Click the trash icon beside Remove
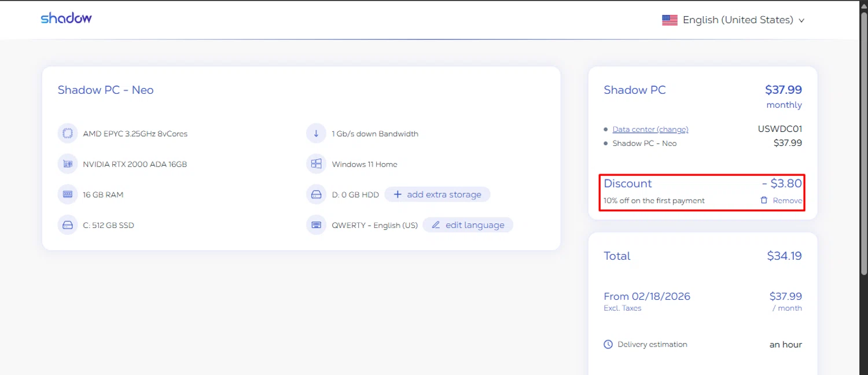 click(x=764, y=200)
